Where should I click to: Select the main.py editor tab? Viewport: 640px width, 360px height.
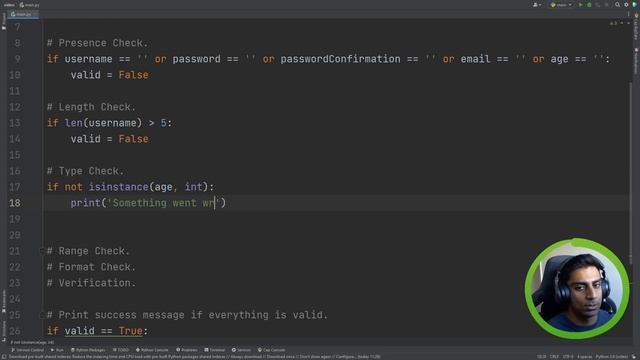click(x=23, y=14)
